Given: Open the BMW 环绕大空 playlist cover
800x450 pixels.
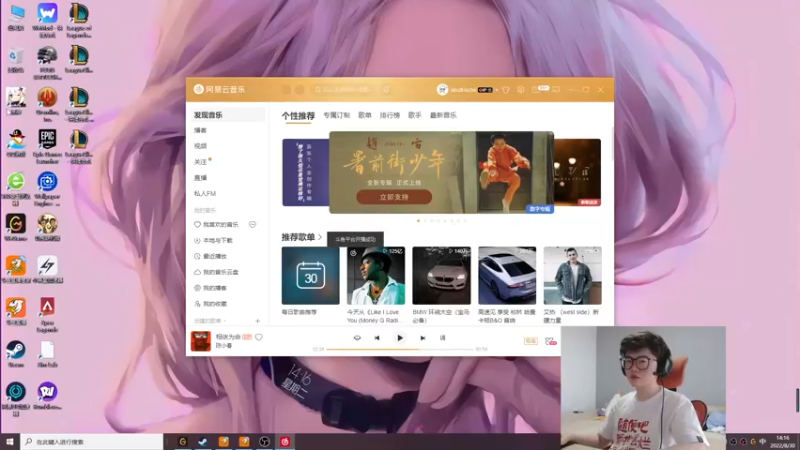Looking at the screenshot, I should (x=441, y=276).
